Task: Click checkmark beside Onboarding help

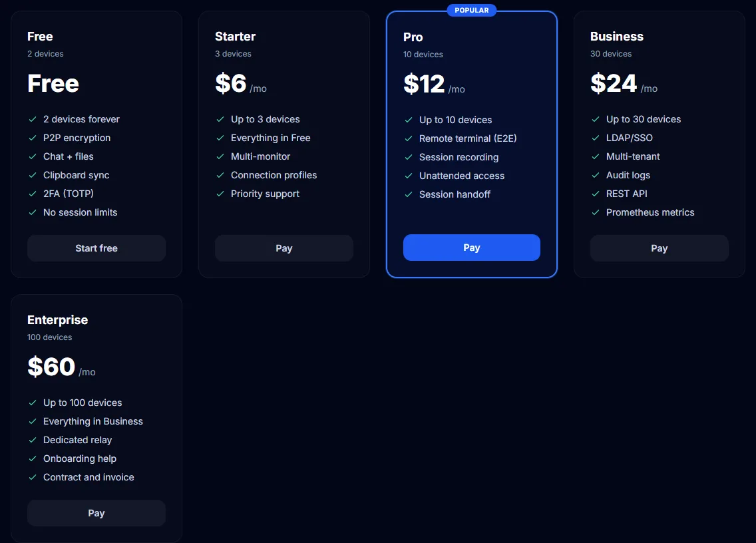Action: click(33, 458)
